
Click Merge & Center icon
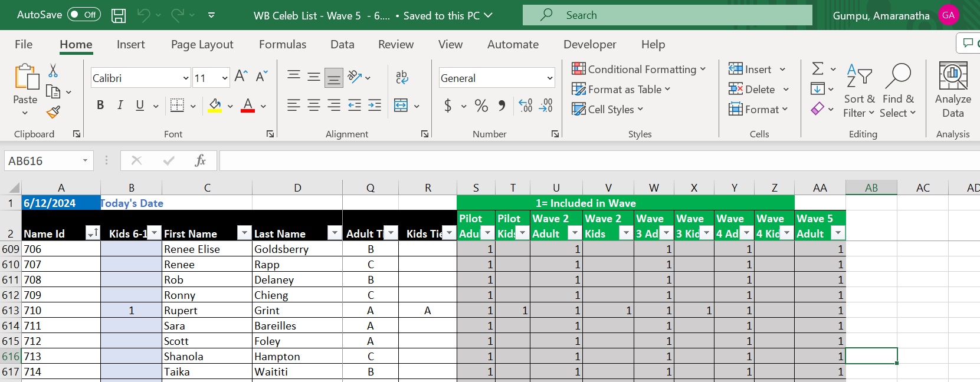401,106
